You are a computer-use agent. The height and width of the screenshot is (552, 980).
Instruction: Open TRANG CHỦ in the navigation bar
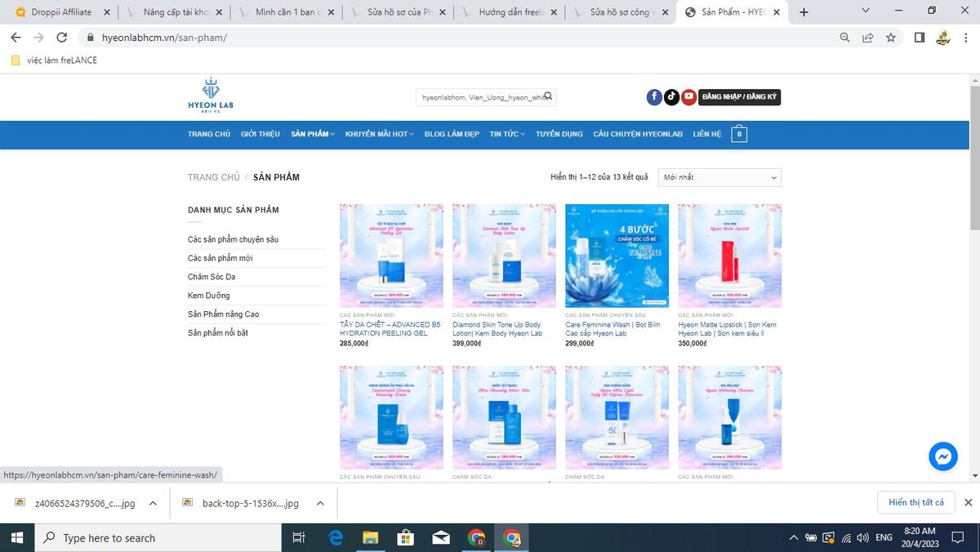pyautogui.click(x=209, y=134)
